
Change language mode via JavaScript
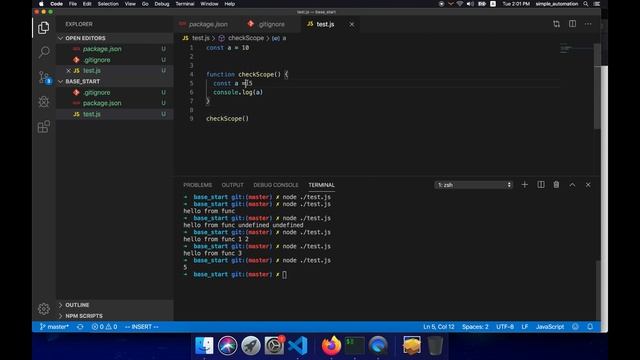tap(550, 327)
